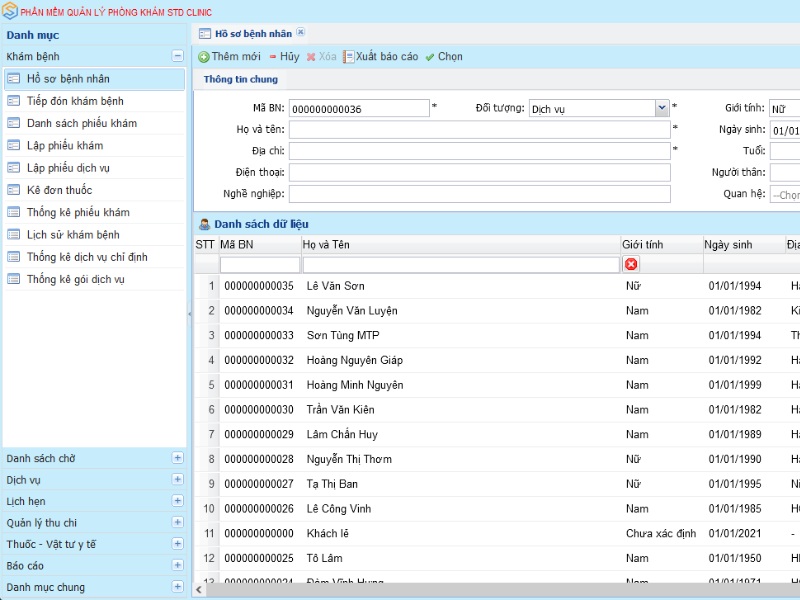Screen dimensions: 800x600
Task: Select the Hoàng Nguyên Giáp row
Action: pos(497,360)
